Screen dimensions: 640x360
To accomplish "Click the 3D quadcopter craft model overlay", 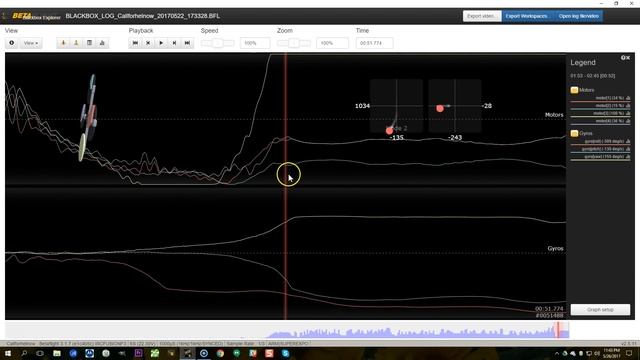I will [x=89, y=118].
